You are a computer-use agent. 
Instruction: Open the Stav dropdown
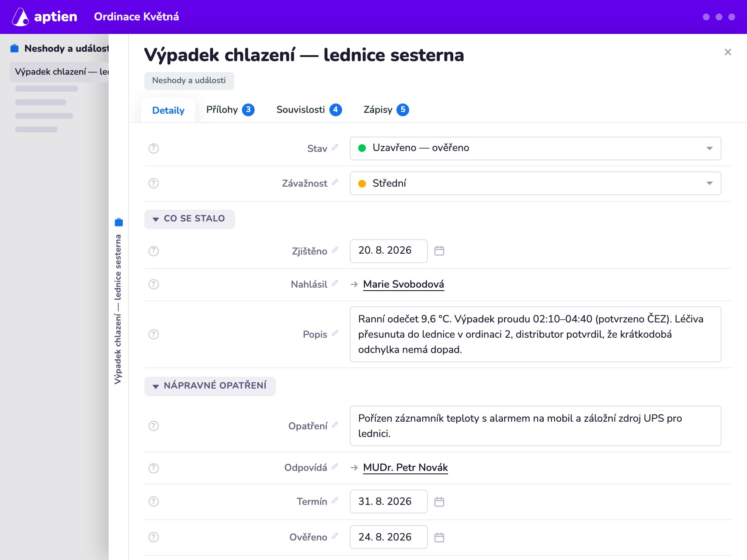pos(535,148)
